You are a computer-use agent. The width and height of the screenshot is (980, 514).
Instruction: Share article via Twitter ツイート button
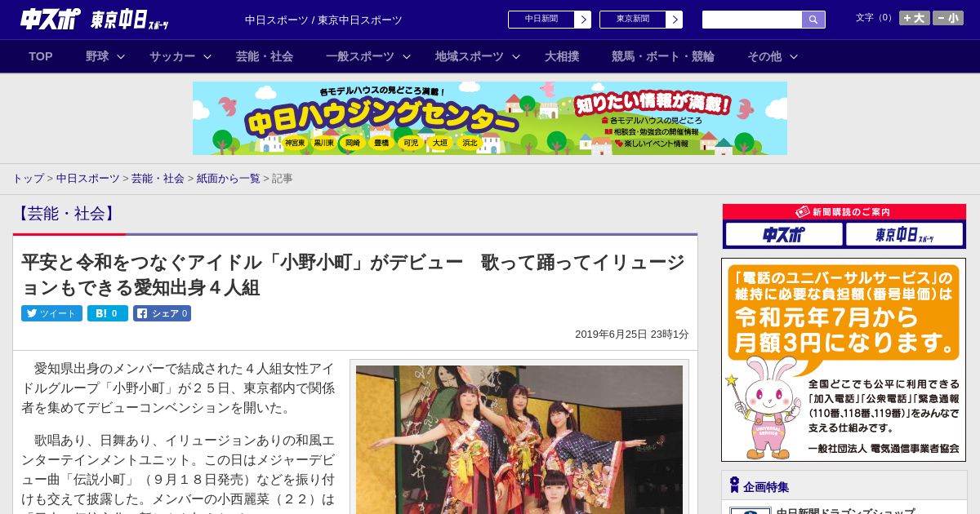(x=51, y=313)
